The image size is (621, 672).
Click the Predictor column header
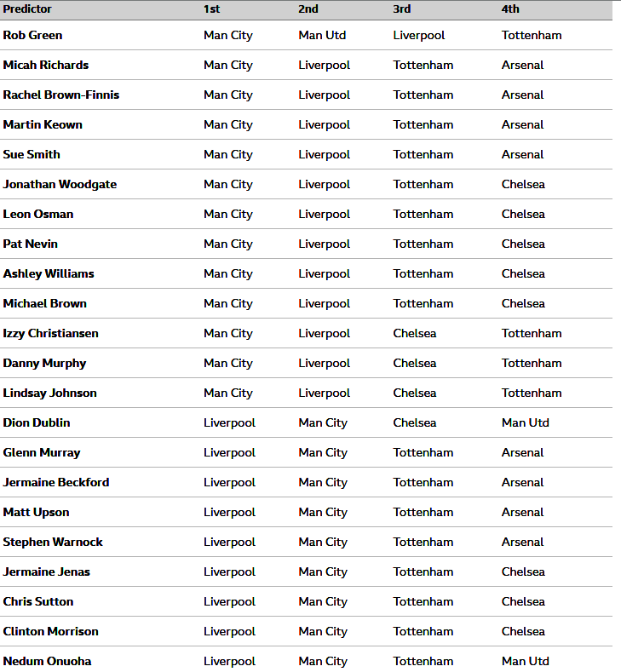(x=27, y=9)
